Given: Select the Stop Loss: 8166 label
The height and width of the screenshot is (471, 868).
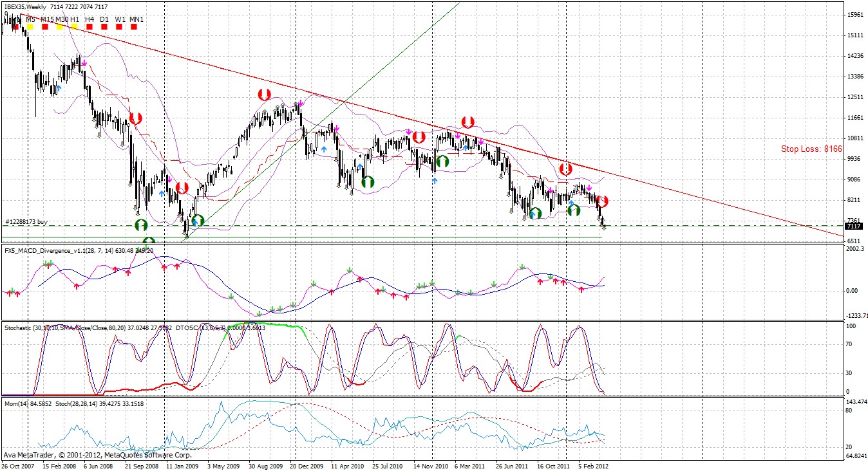Looking at the screenshot, I should point(811,149).
